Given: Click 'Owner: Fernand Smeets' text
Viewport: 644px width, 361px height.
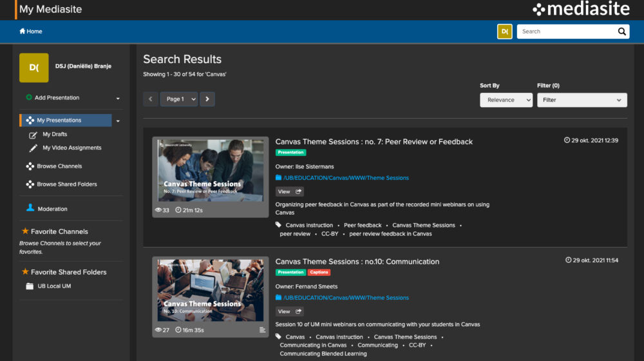Looking at the screenshot, I should [307, 286].
